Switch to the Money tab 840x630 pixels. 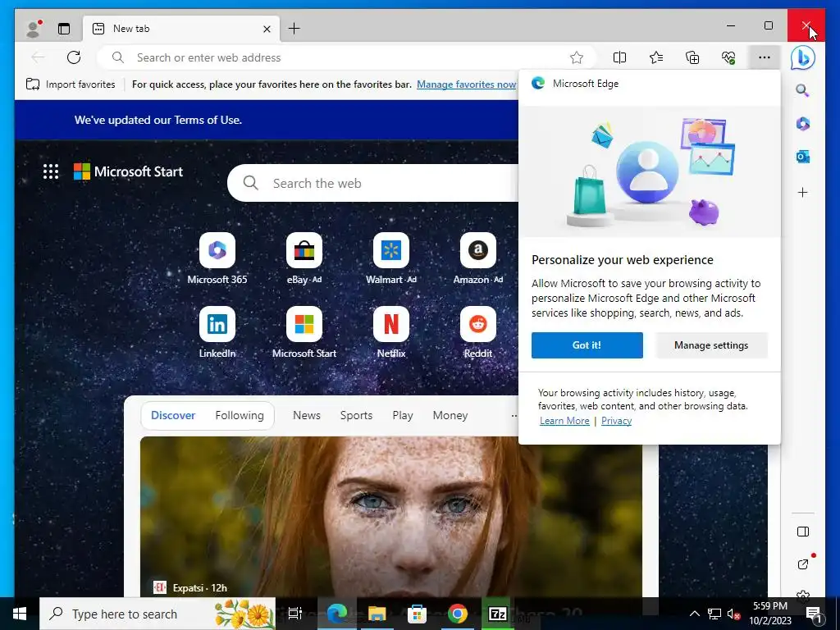[x=450, y=415]
